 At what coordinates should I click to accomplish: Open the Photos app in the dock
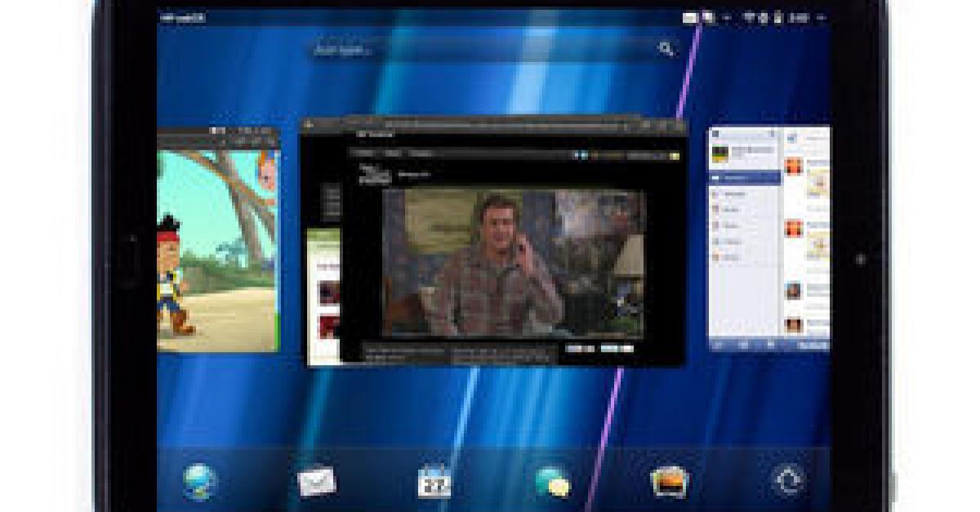[670, 481]
